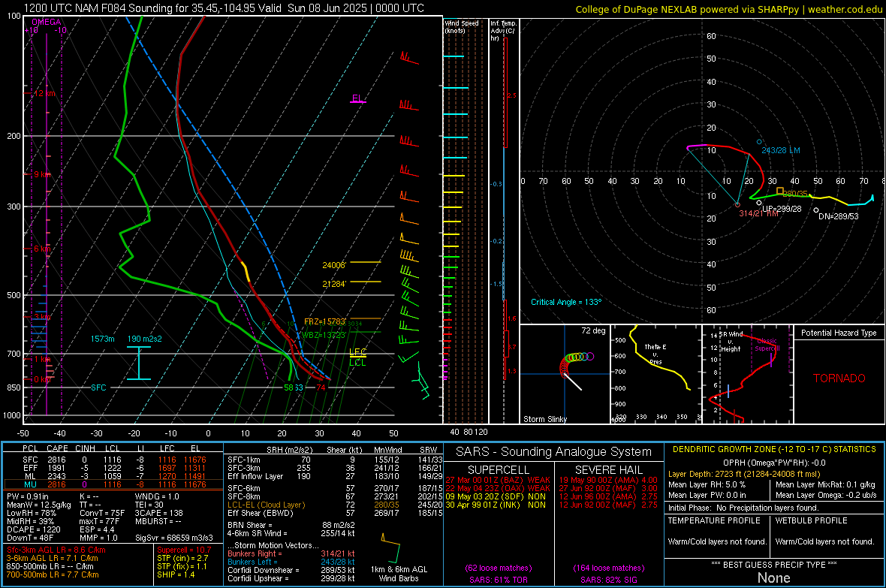Viewport: 886px width, 588px height.
Task: Click the 'STP (cin) = 2.7' value
Action: pos(182,557)
